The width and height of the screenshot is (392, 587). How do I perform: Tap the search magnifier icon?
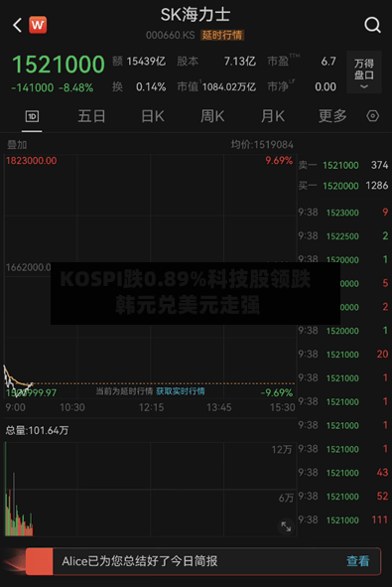pos(372,25)
